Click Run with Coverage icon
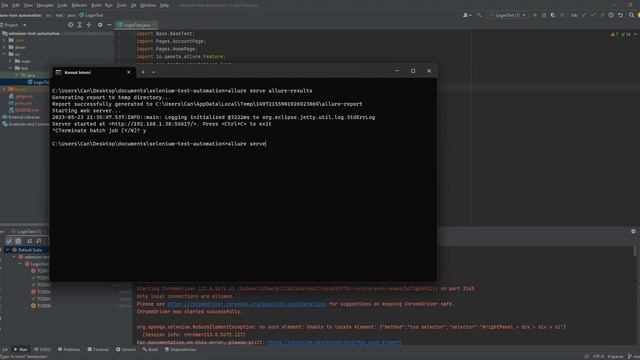 (553, 15)
